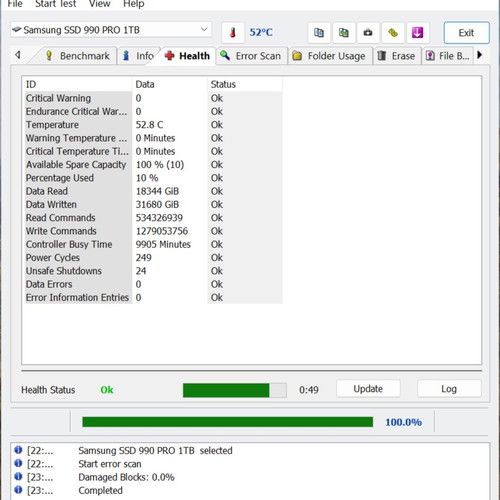500x500 pixels.
Task: Click the copy text info to clipboard icon
Action: (x=319, y=33)
